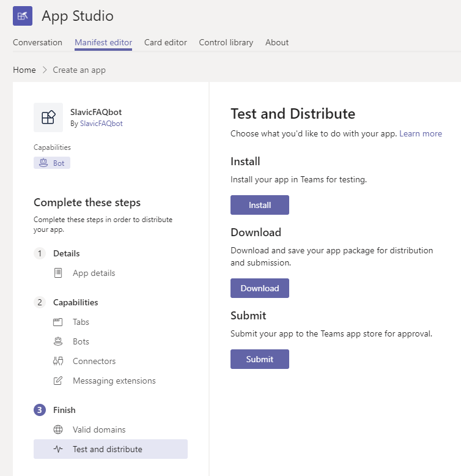This screenshot has height=476, width=461.
Task: Open the Connectors capability
Action: tap(94, 361)
